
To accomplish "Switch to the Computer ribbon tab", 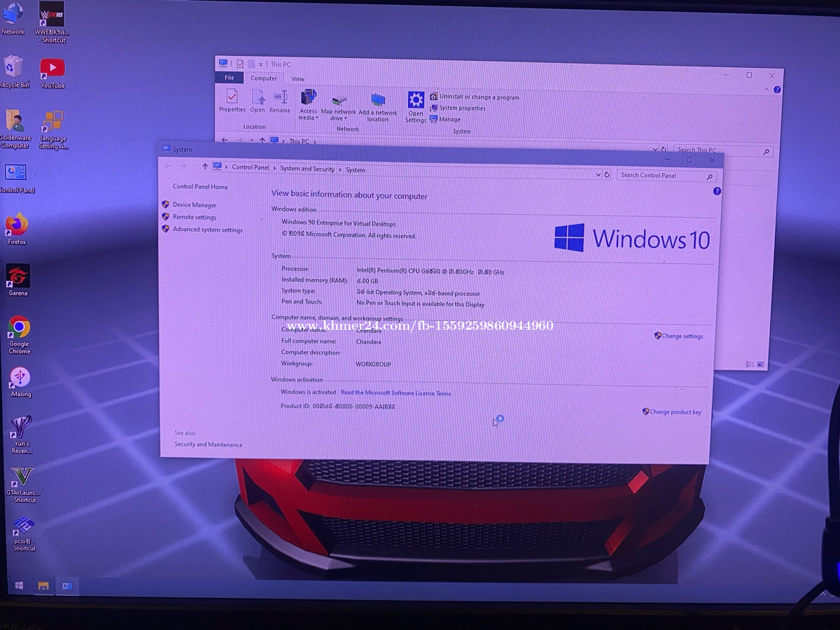I will pyautogui.click(x=264, y=78).
